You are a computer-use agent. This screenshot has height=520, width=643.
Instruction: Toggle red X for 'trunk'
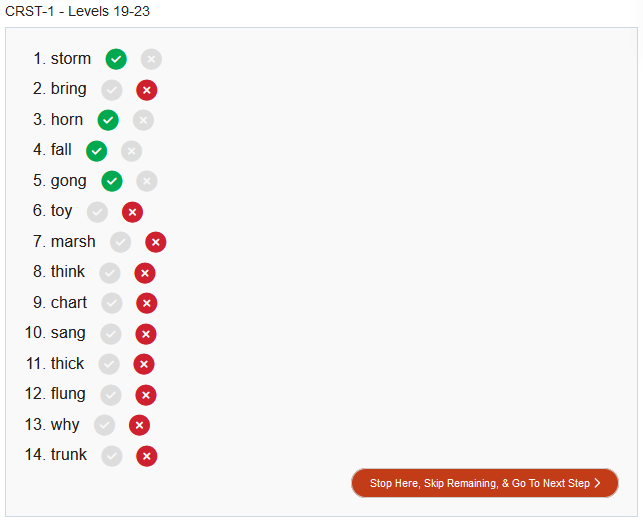pyautogui.click(x=147, y=456)
